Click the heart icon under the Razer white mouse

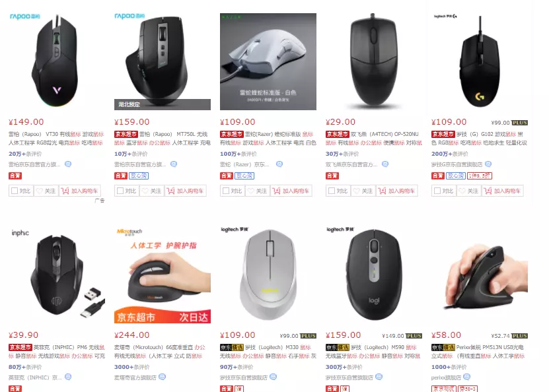click(x=250, y=191)
